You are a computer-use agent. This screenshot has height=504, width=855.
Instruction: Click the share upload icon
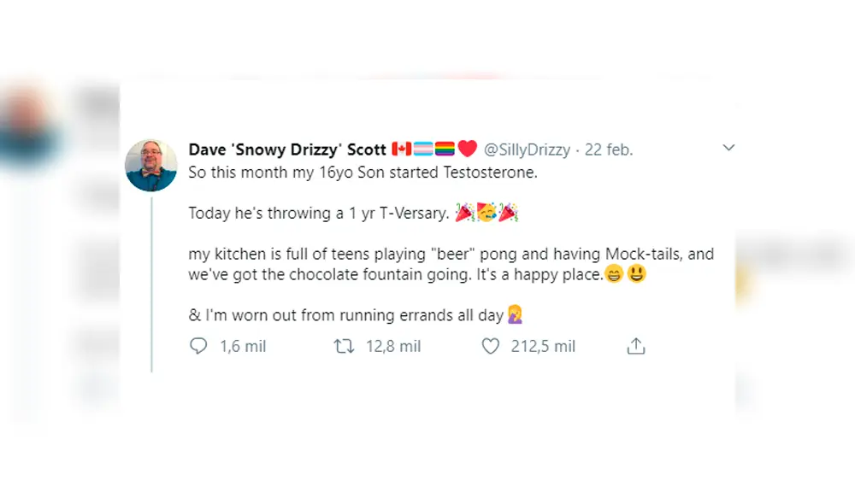[635, 346]
